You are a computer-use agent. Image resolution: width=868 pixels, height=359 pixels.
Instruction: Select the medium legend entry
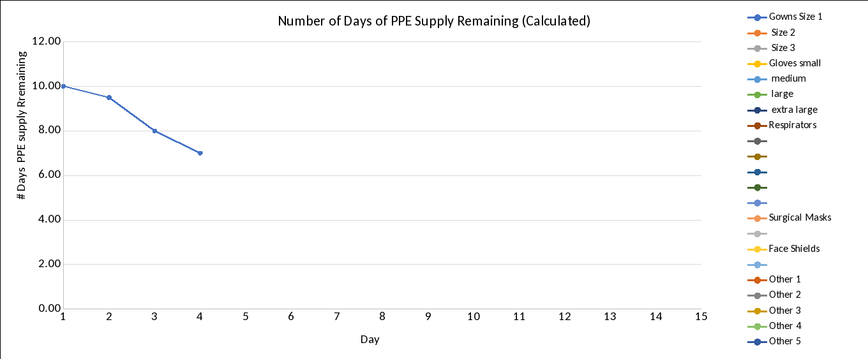[788, 79]
